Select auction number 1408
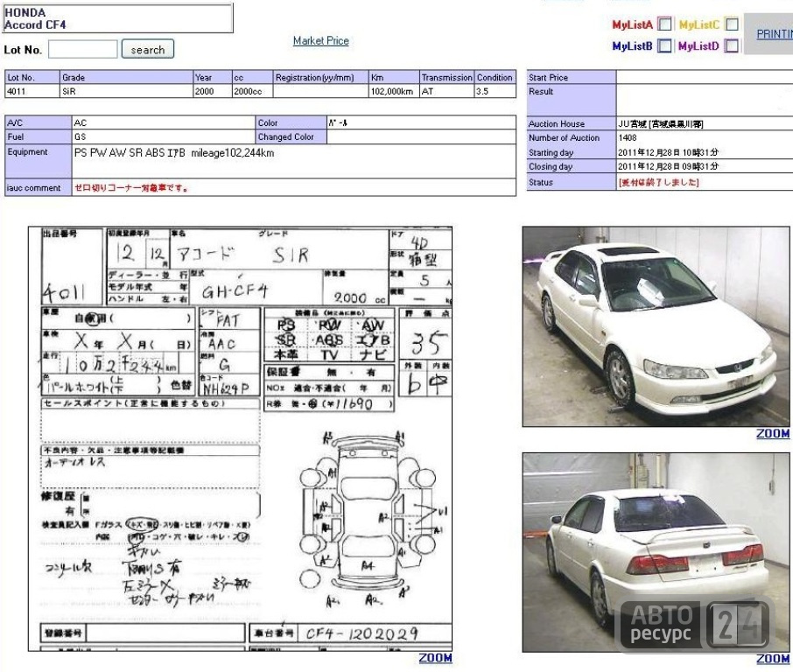 click(627, 137)
